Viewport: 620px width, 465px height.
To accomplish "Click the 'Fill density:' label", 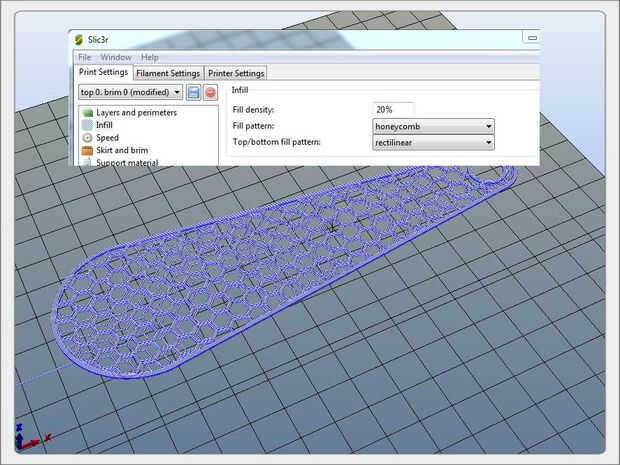I will coord(253,110).
